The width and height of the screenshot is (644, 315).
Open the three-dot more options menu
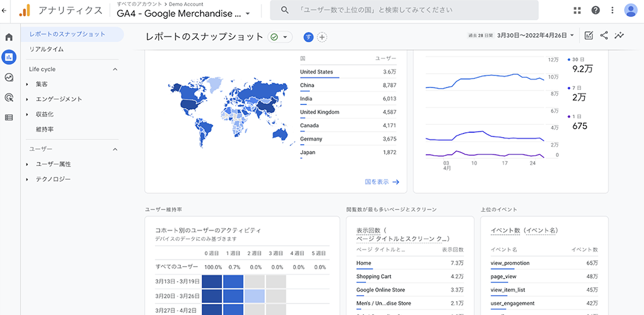point(613,10)
